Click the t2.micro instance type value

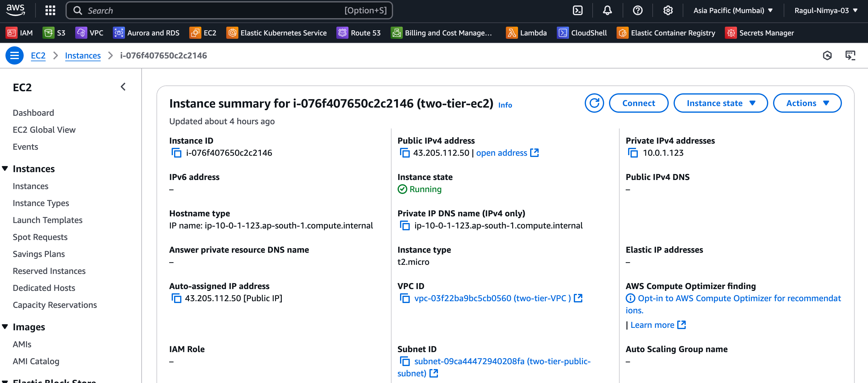pos(413,262)
